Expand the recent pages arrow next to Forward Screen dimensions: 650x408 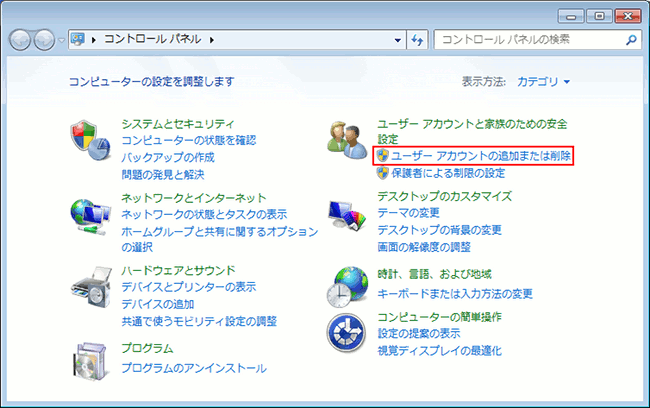tap(62, 40)
